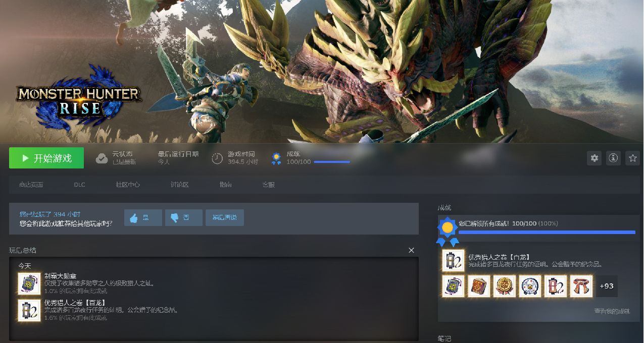Click the 稍后再说 maybe later button

(225, 217)
